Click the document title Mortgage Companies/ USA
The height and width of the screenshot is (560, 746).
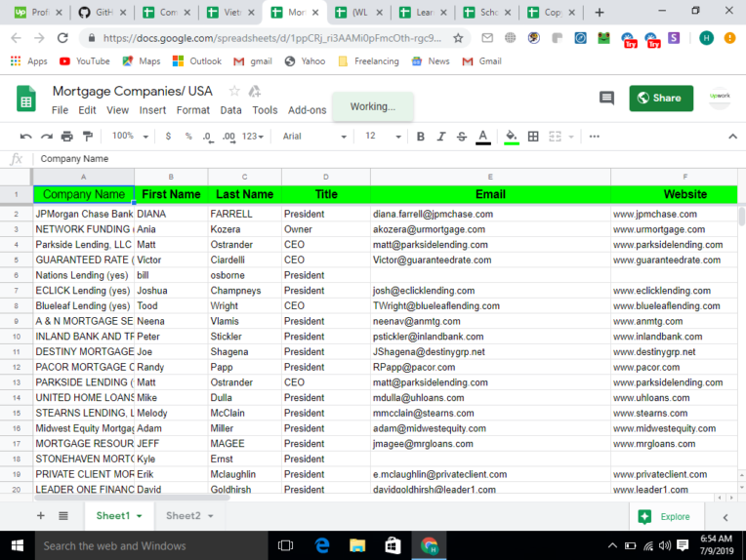(x=132, y=91)
